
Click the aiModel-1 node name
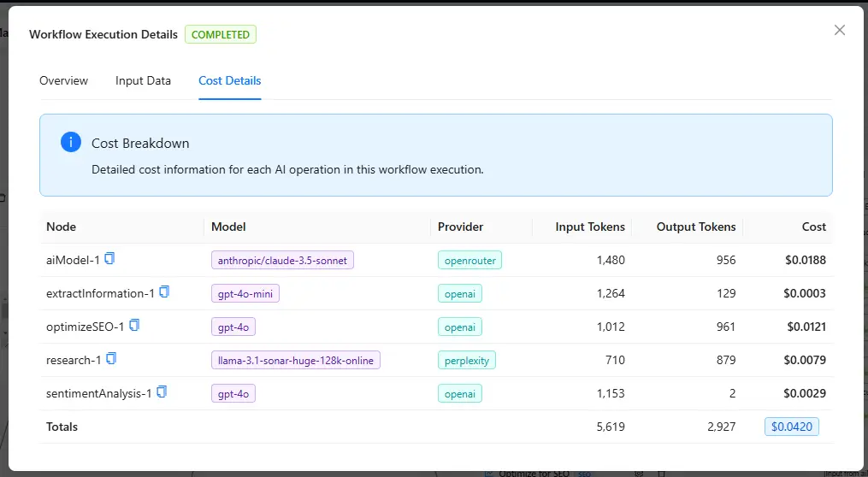[73, 260]
